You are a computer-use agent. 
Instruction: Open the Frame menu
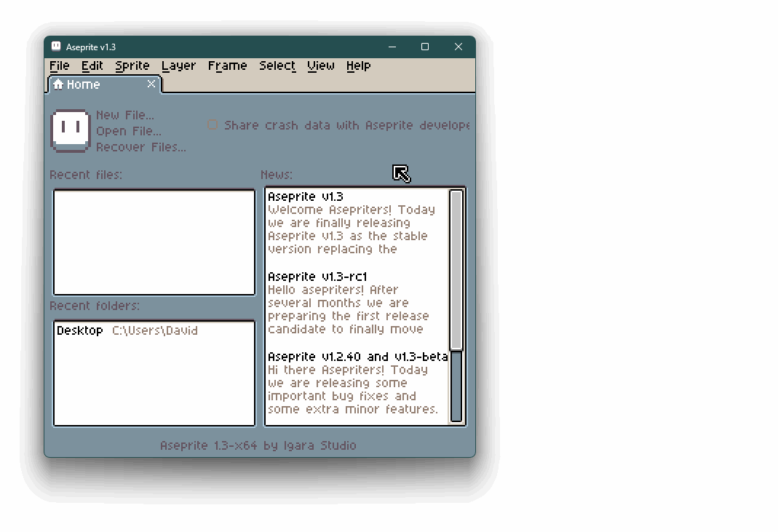tap(227, 65)
